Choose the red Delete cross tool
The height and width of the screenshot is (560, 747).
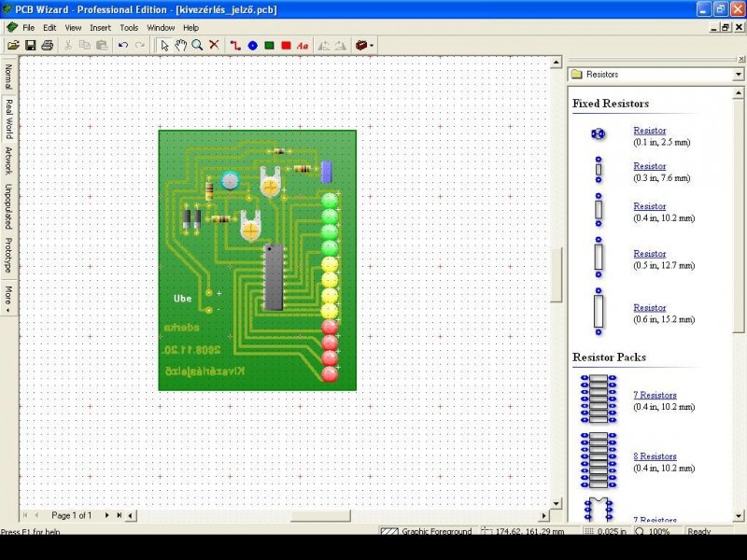click(x=215, y=45)
